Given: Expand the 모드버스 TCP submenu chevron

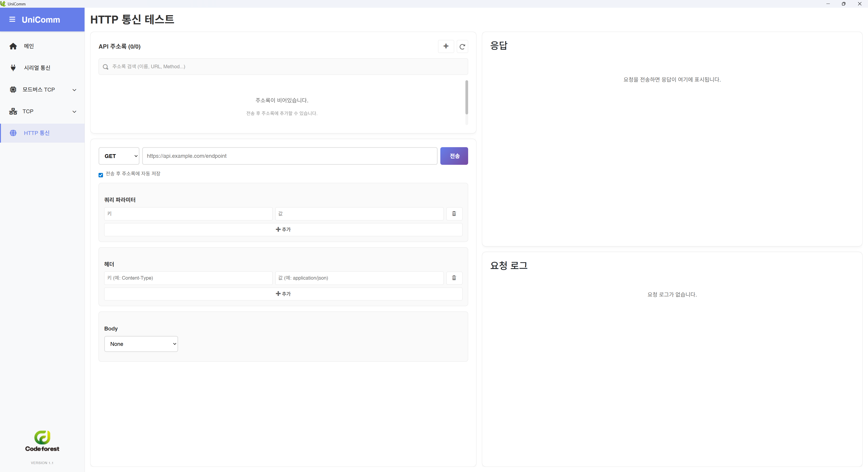Looking at the screenshot, I should tap(74, 90).
